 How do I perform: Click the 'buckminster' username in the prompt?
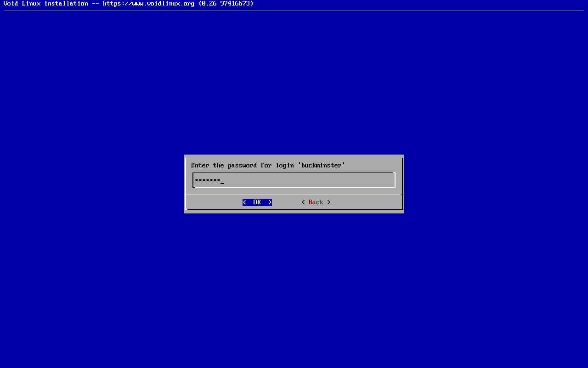(x=322, y=166)
